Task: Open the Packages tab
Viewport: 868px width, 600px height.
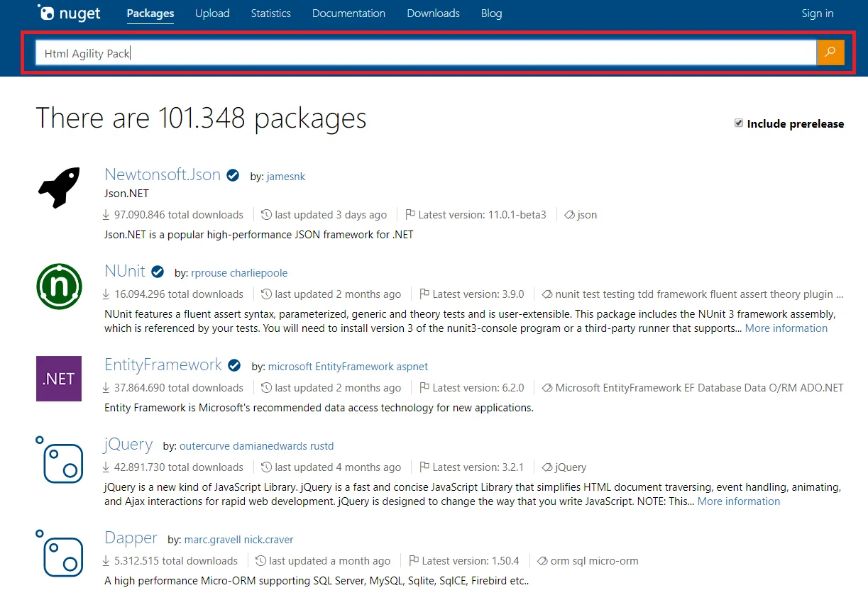Action: point(150,13)
